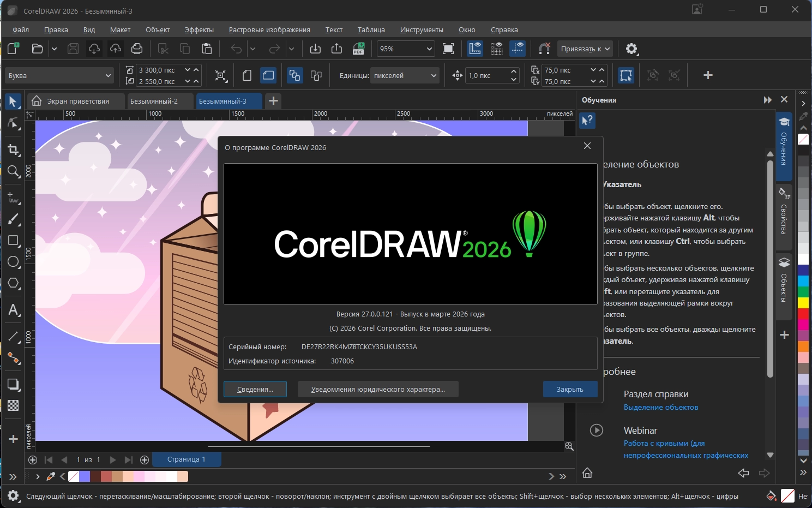Toggle landscape page orientation
812x508 pixels.
268,75
